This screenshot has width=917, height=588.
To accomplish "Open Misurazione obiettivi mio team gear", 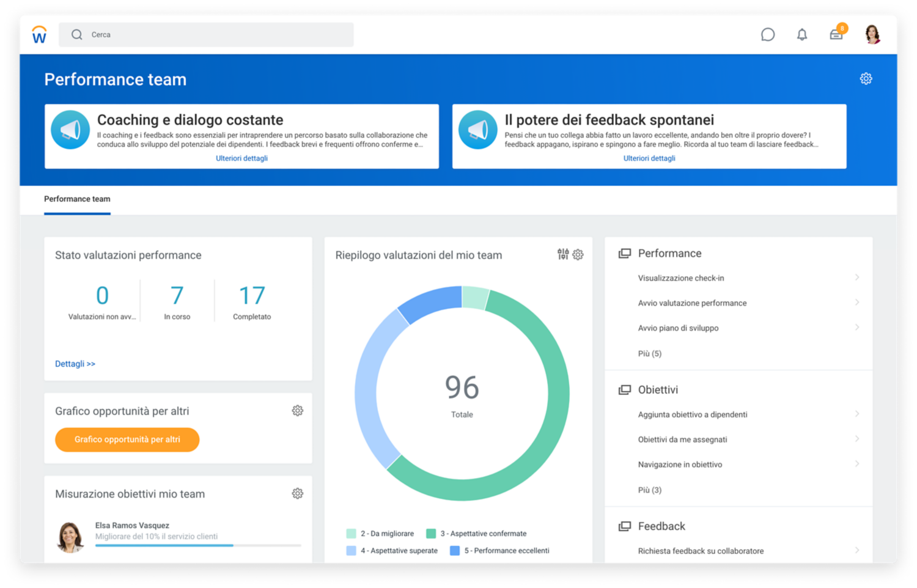I will coord(298,493).
